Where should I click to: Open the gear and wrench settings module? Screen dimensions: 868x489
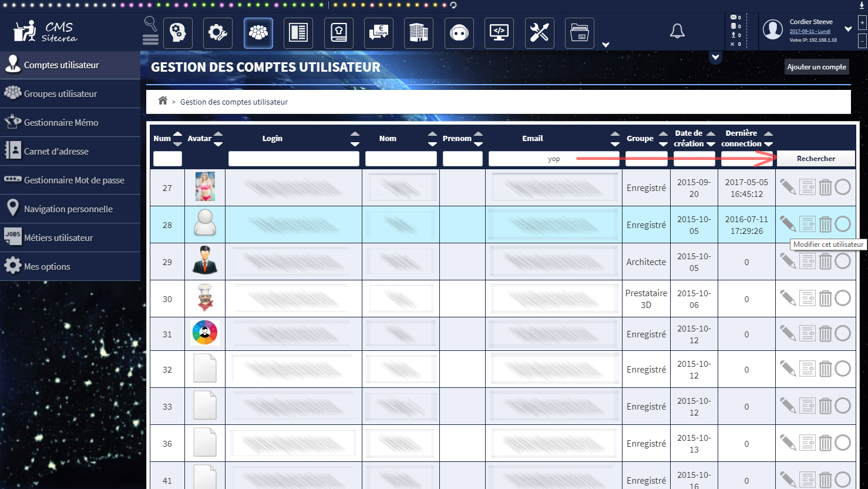coord(218,33)
